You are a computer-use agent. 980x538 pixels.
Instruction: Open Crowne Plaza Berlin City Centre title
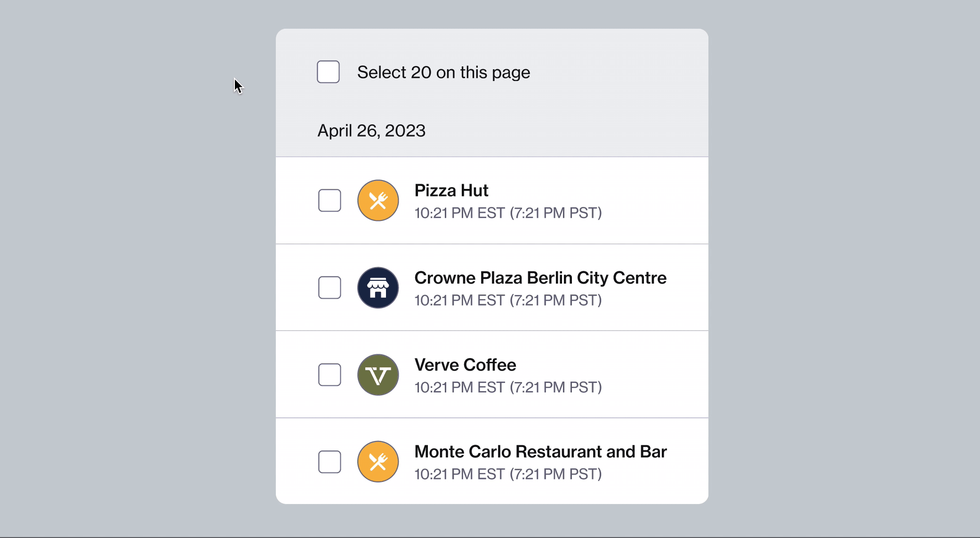(x=540, y=277)
